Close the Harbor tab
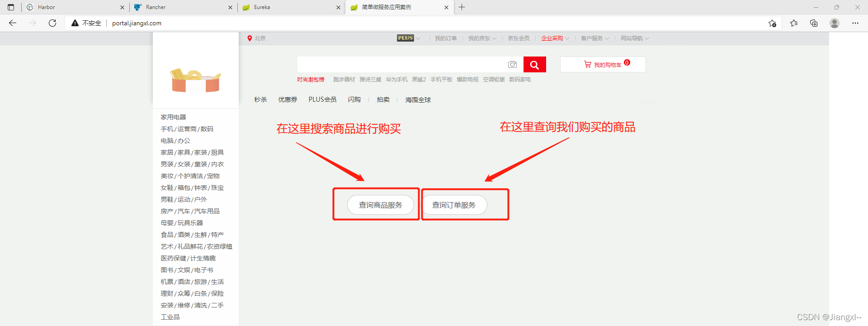Image resolution: width=868 pixels, height=326 pixels. [x=122, y=7]
